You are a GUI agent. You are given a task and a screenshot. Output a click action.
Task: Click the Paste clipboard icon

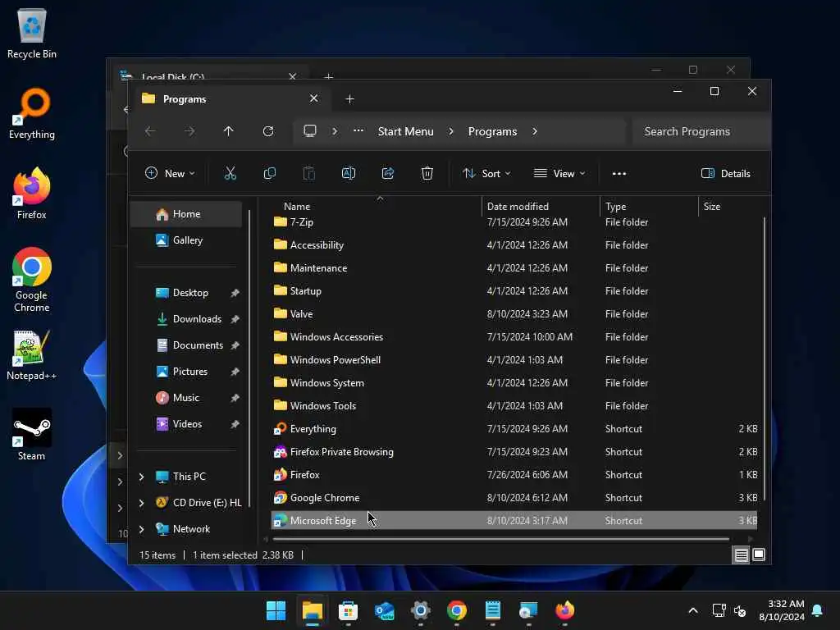pos(309,174)
